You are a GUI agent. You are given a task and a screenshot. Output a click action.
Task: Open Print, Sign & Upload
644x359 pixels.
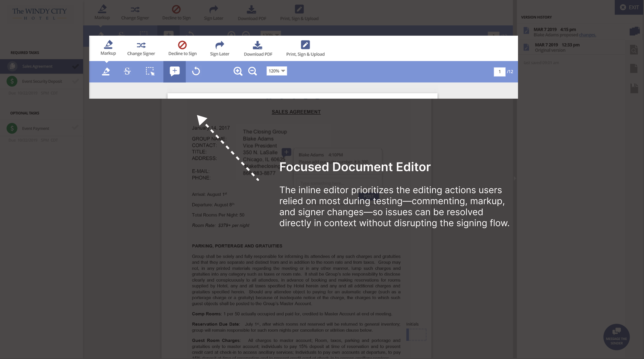[305, 48]
